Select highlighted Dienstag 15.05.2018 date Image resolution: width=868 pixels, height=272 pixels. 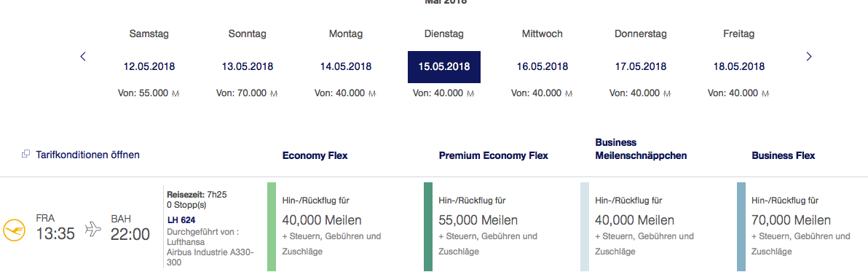coord(444,67)
